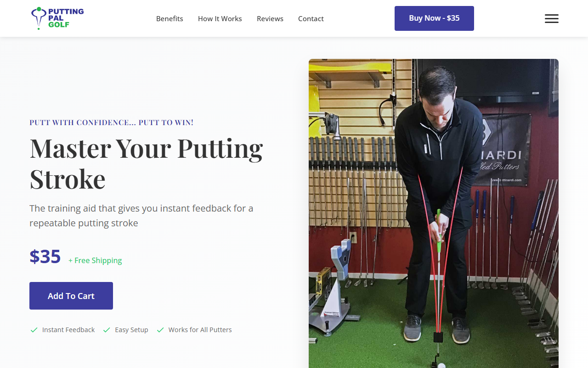The width and height of the screenshot is (588, 368).
Task: Navigate to the Reviews section
Action: [x=270, y=18]
